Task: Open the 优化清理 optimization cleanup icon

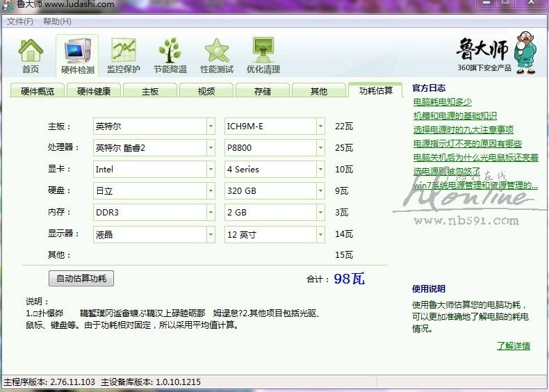Action: click(263, 54)
